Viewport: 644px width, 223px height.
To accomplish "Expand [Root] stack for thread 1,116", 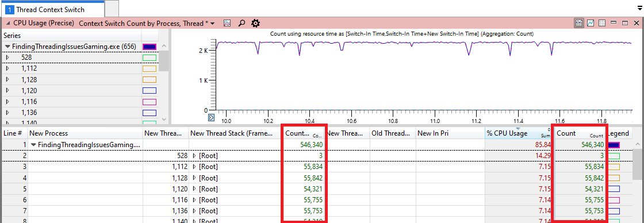I will (x=194, y=200).
